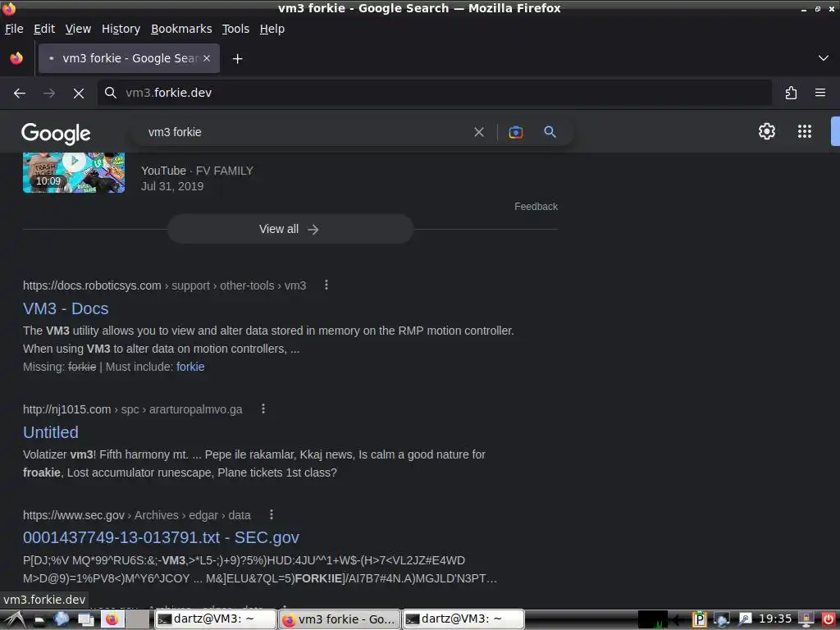Switch to the second dartz@VM3 terminal taskbar window
Image resolution: width=840 pixels, height=630 pixels.
463,619
